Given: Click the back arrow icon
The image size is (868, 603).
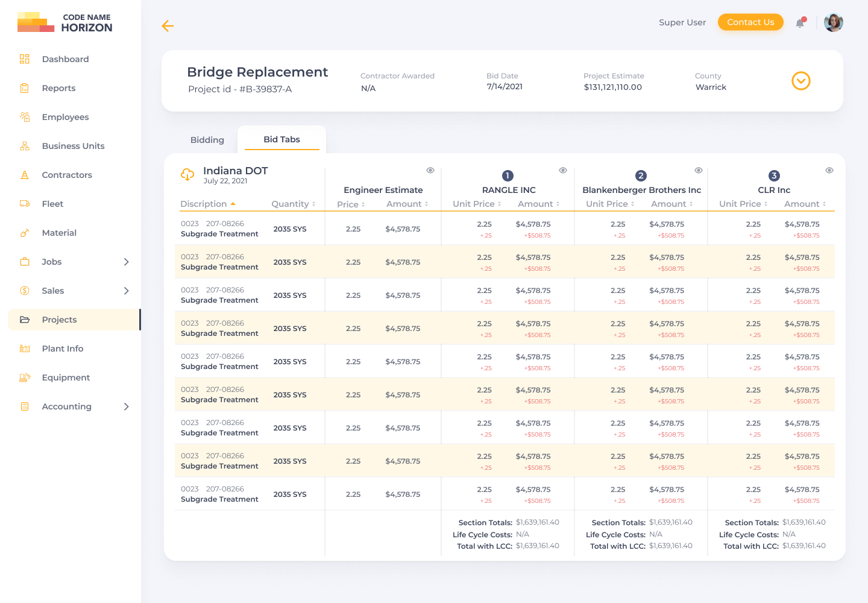Looking at the screenshot, I should click(168, 26).
